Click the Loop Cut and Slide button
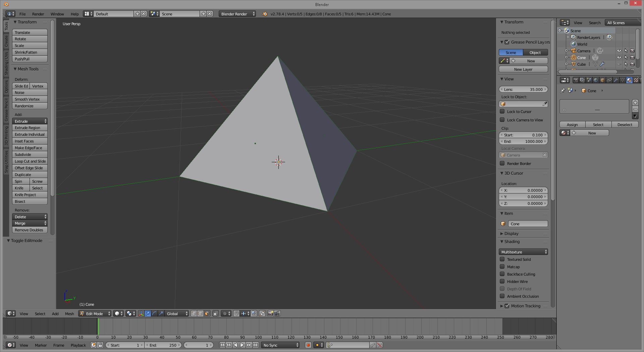 pyautogui.click(x=30, y=161)
